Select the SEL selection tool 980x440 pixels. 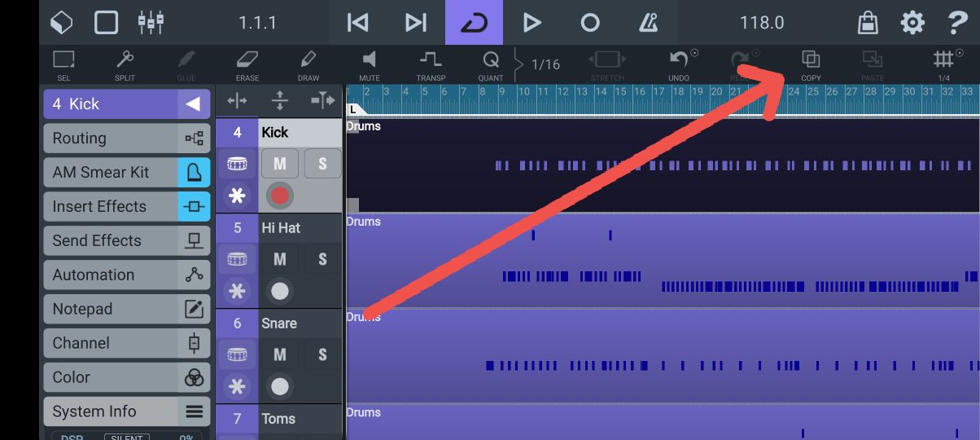[x=63, y=64]
